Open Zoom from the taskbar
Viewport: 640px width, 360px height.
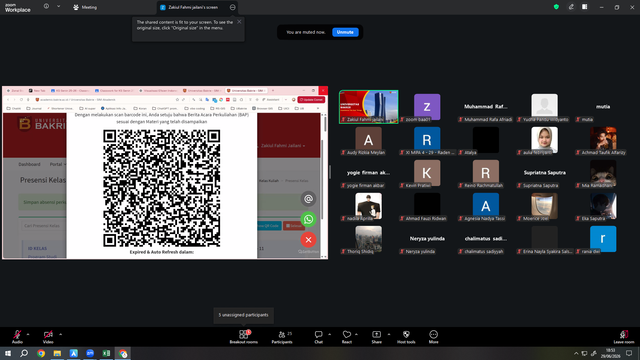90,353
